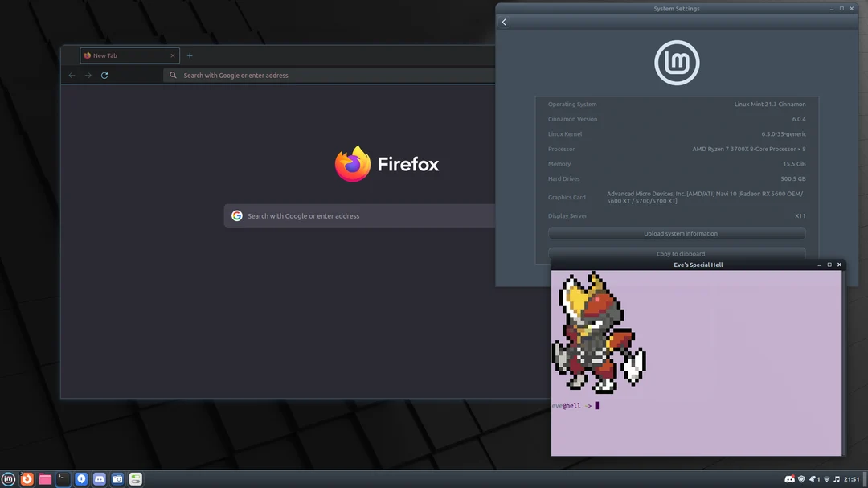Select the New Tab tab in Firefox
Viewport: 868px width, 488px height.
(x=125, y=55)
